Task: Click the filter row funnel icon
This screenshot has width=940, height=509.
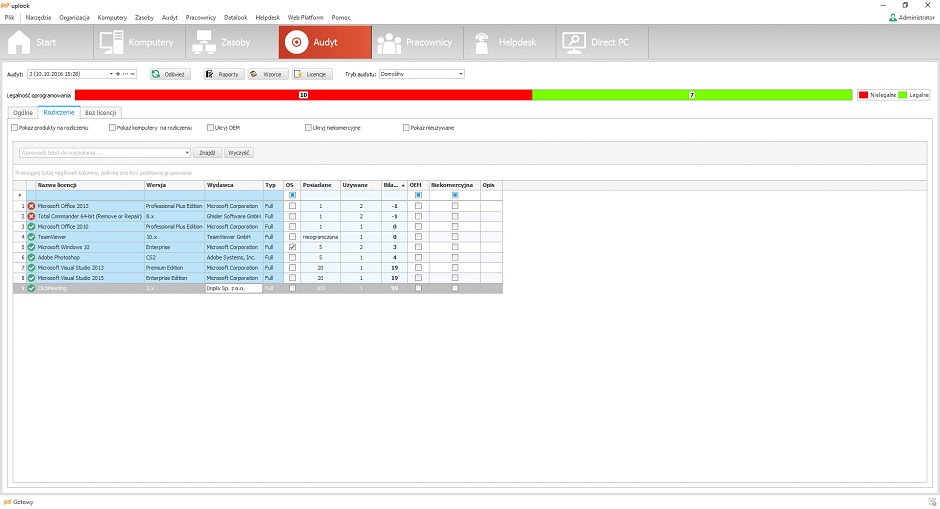Action: pyautogui.click(x=20, y=195)
